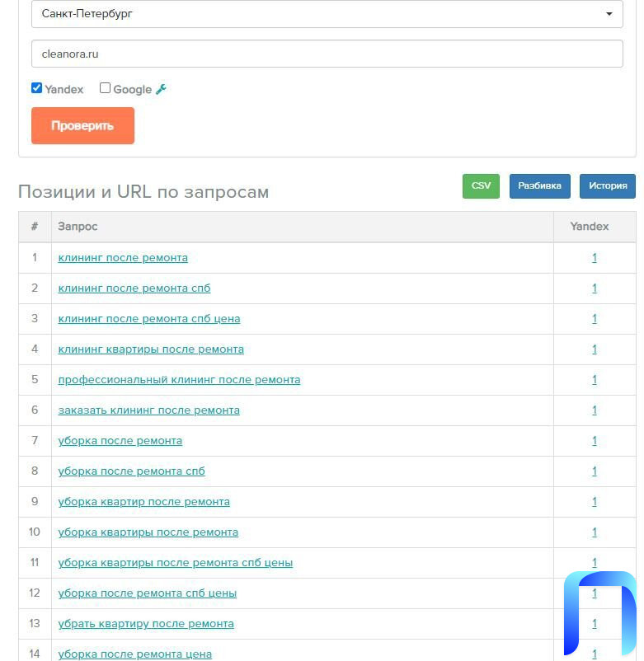
Task: Export results with the CSV button
Action: tap(481, 186)
